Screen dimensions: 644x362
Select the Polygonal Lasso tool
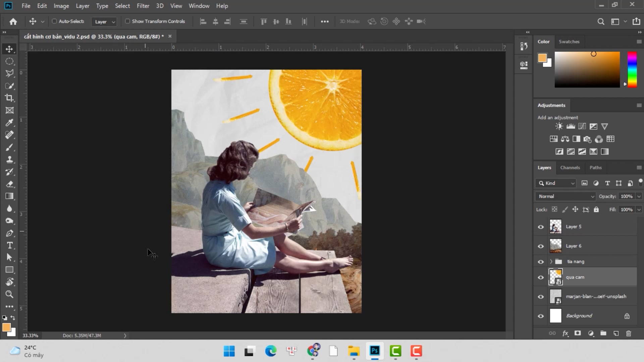pos(9,73)
